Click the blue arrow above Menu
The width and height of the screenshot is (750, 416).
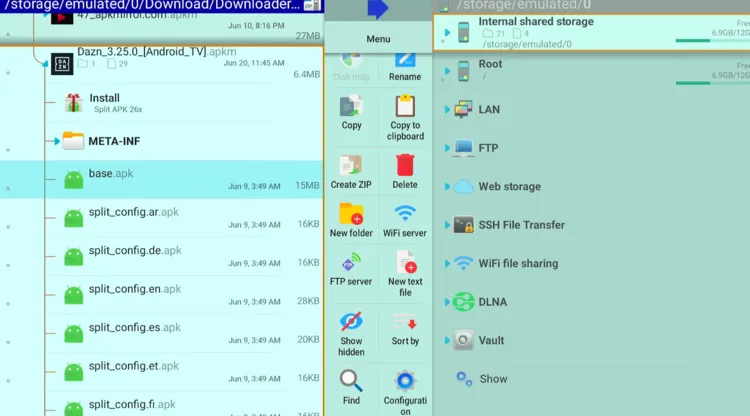point(377,9)
